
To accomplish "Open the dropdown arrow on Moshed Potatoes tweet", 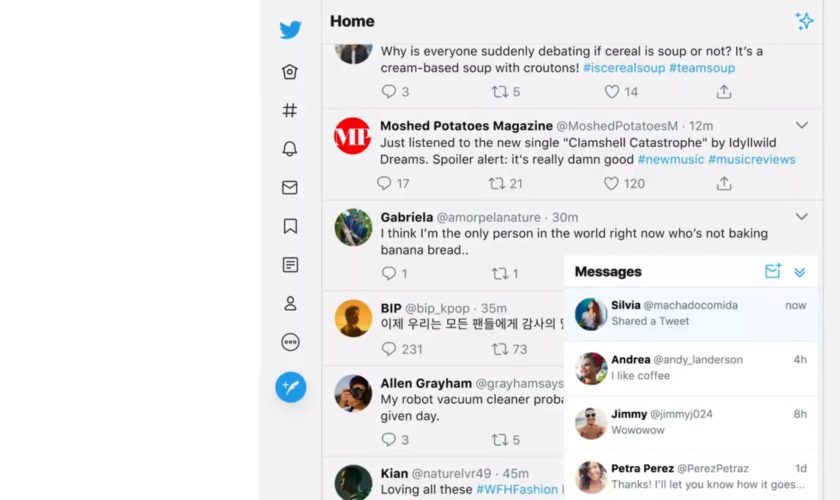I will click(x=801, y=125).
